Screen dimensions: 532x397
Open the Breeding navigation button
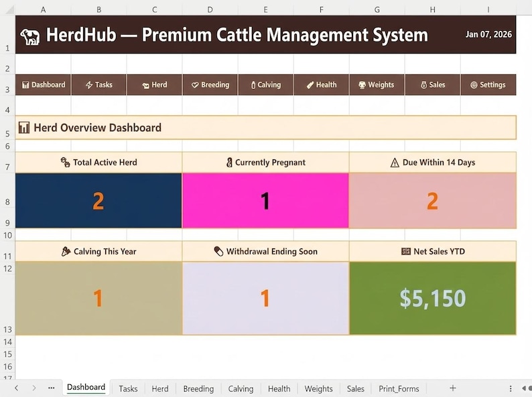click(x=210, y=85)
